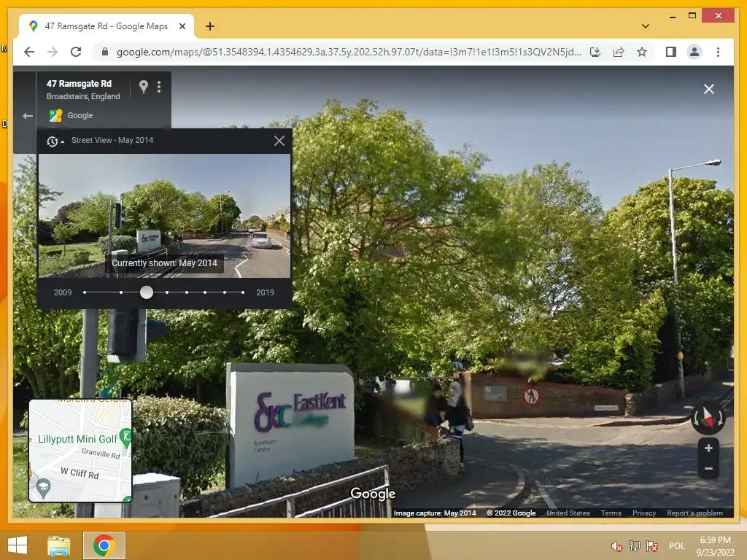Image resolution: width=747 pixels, height=560 pixels.
Task: Exit Street View with the top-right X
Action: pyautogui.click(x=709, y=89)
